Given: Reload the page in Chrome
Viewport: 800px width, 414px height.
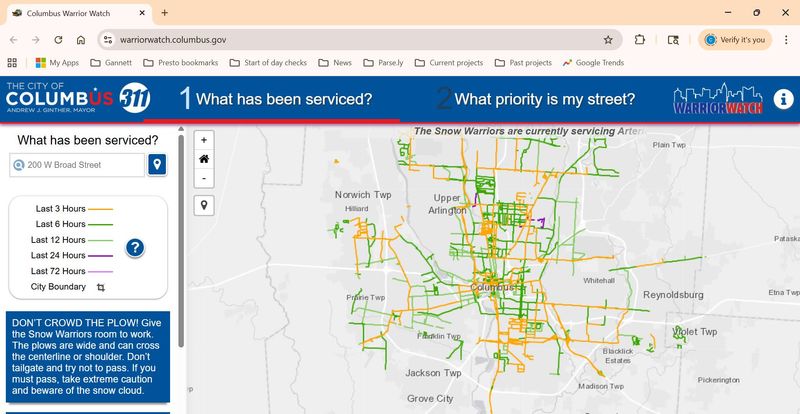Looking at the screenshot, I should [x=58, y=40].
